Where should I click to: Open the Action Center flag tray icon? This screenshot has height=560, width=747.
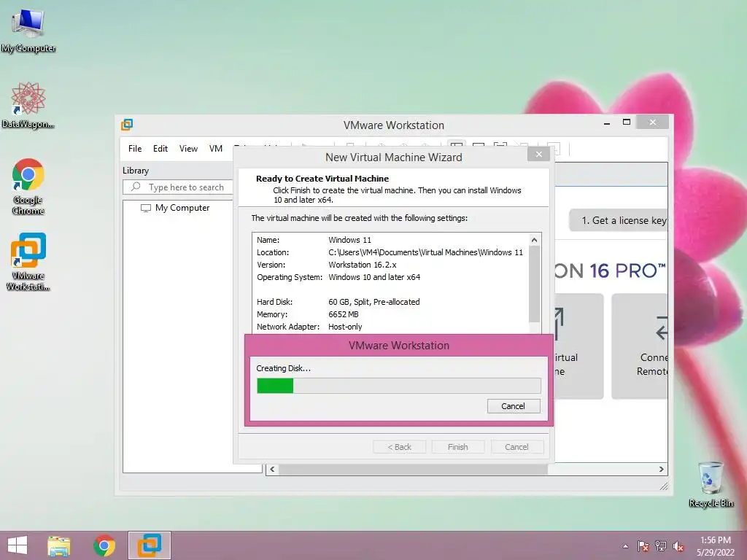tap(643, 546)
